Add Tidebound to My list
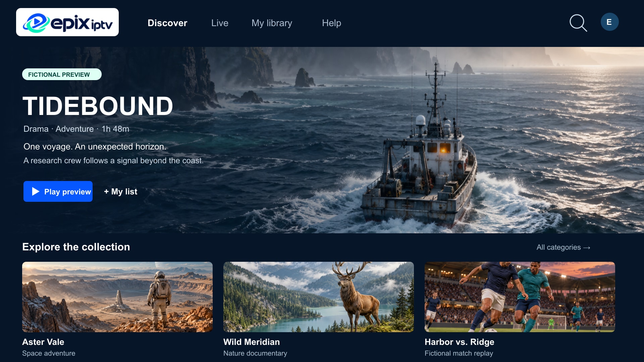 pyautogui.click(x=120, y=192)
